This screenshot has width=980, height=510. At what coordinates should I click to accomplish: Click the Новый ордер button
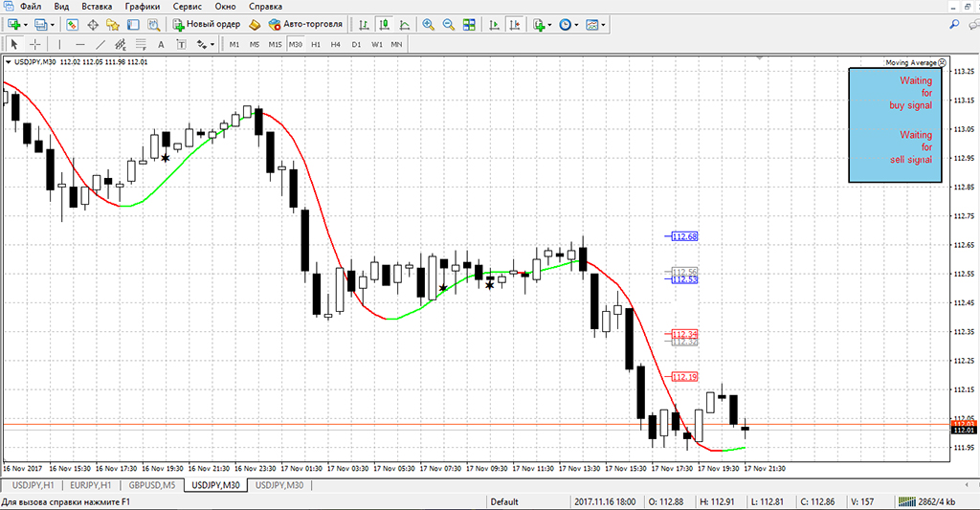pyautogui.click(x=205, y=24)
